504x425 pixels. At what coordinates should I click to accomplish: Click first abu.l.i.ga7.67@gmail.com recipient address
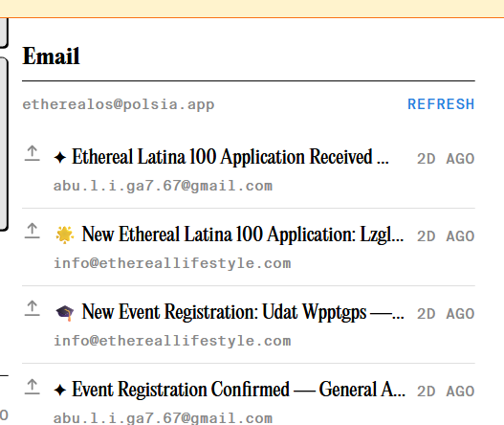163,186
